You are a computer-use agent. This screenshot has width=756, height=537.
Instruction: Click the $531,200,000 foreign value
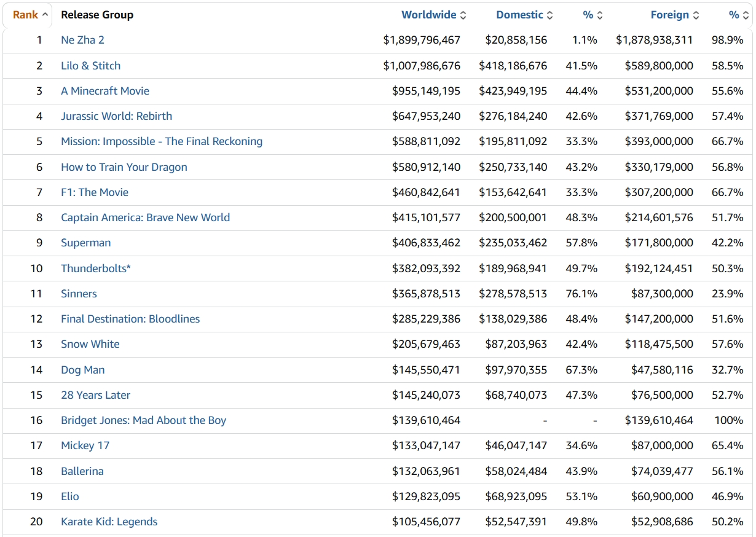pyautogui.click(x=659, y=91)
